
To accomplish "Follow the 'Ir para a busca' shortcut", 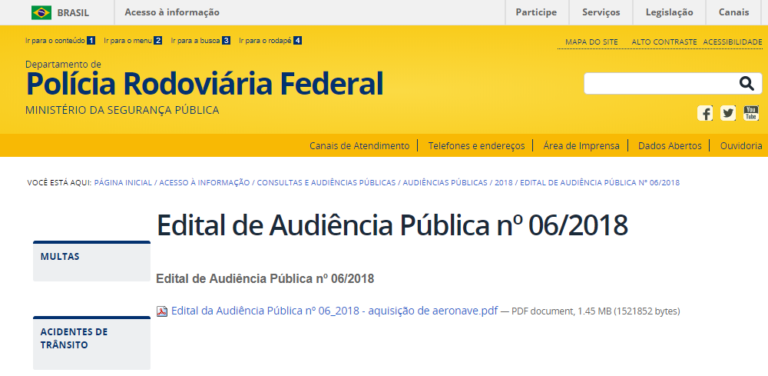I will tap(200, 41).
